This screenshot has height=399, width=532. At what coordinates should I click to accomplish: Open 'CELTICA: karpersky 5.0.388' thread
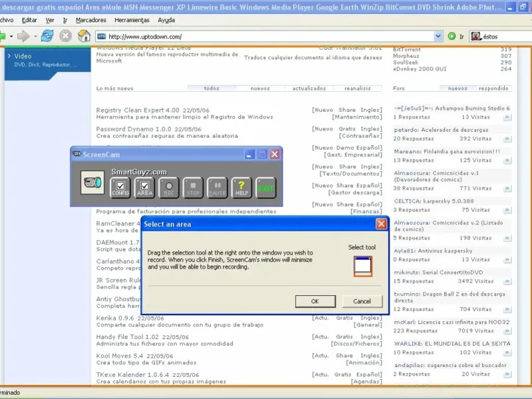pyautogui.click(x=434, y=201)
